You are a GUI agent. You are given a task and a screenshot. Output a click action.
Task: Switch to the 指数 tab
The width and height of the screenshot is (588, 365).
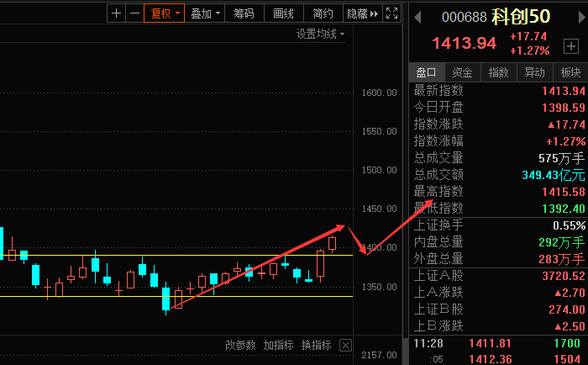[x=498, y=72]
